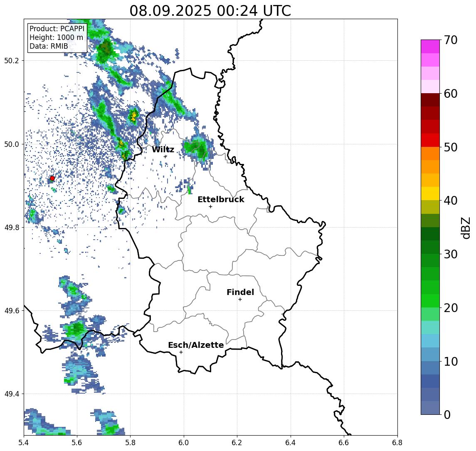Pick the topmost magenta colorbar segment
The image size is (476, 451).
click(x=430, y=47)
